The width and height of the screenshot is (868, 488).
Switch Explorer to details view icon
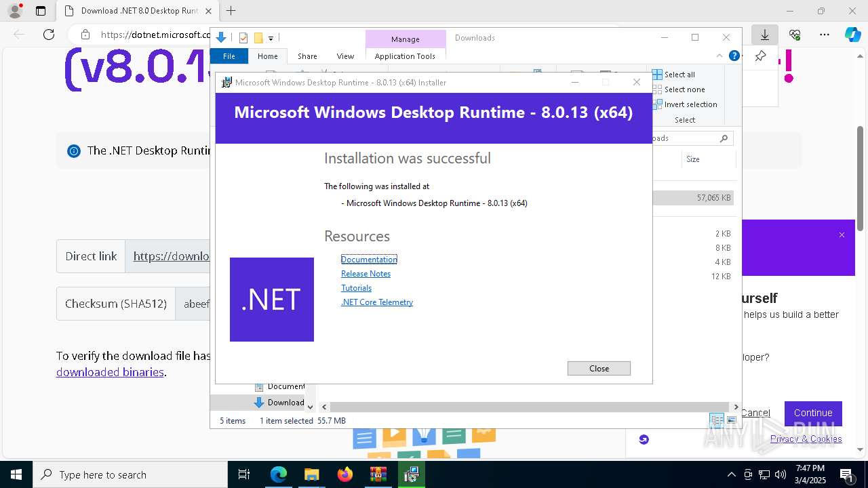click(717, 420)
